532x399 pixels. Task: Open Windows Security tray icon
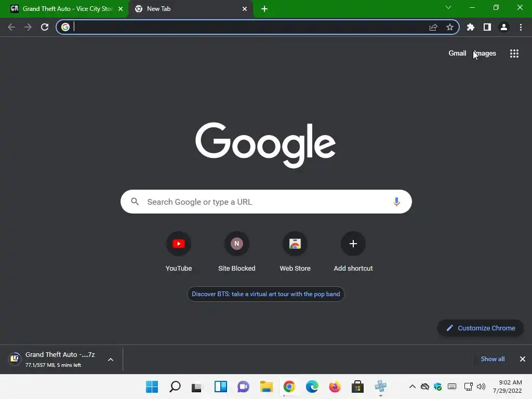437,387
